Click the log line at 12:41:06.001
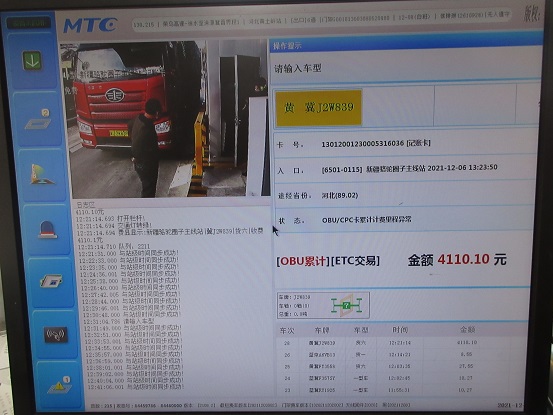The width and height of the screenshot is (553, 415). pyautogui.click(x=136, y=387)
